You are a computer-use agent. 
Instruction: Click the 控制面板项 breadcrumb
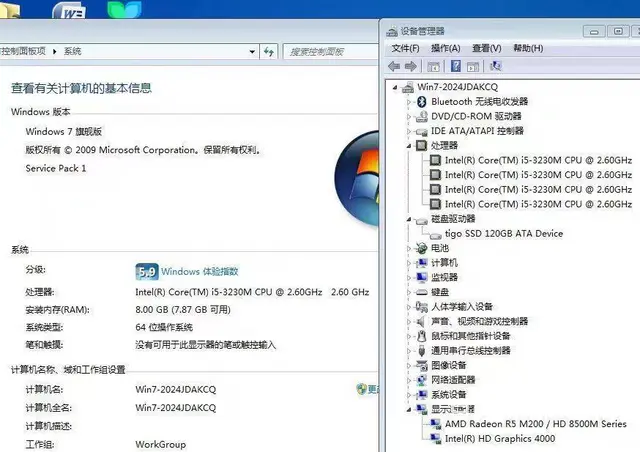coord(23,51)
